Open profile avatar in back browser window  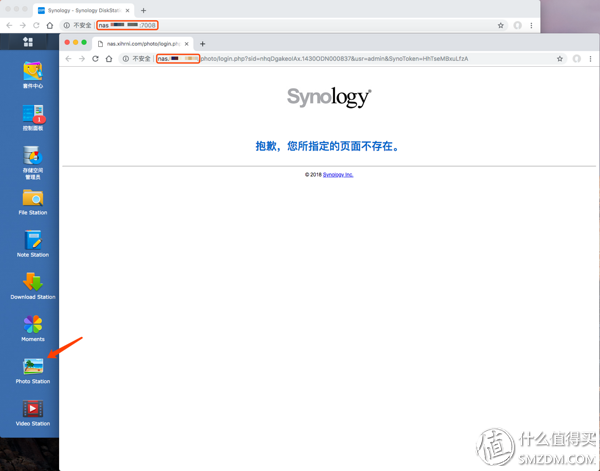pos(517,25)
